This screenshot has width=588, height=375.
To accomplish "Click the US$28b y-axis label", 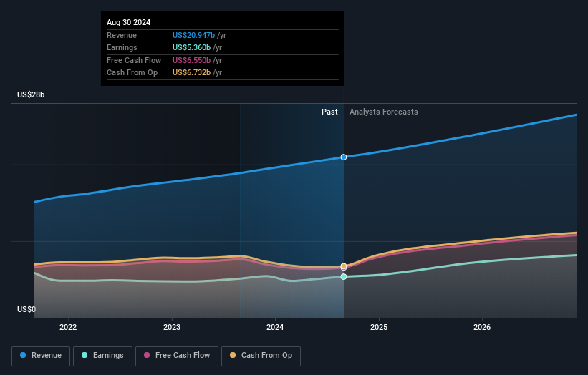I will click(31, 94).
